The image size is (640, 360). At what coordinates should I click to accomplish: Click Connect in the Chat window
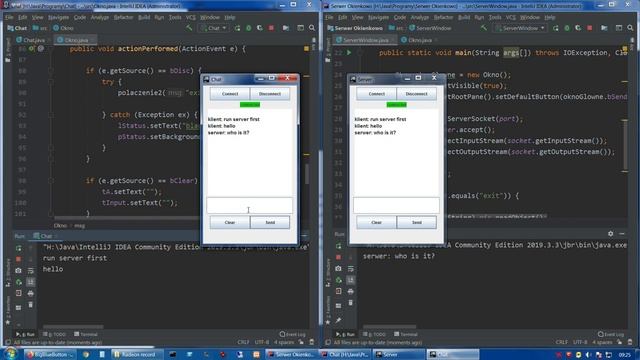click(x=230, y=94)
